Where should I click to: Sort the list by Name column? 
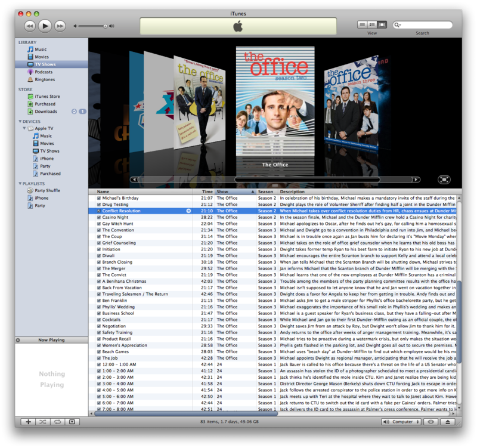click(x=144, y=191)
